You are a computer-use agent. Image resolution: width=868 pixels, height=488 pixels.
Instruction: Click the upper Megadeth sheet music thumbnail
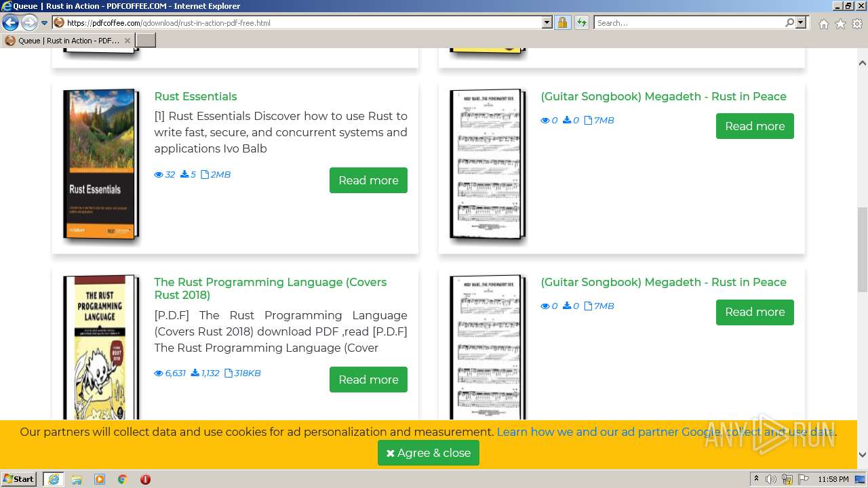click(x=488, y=164)
